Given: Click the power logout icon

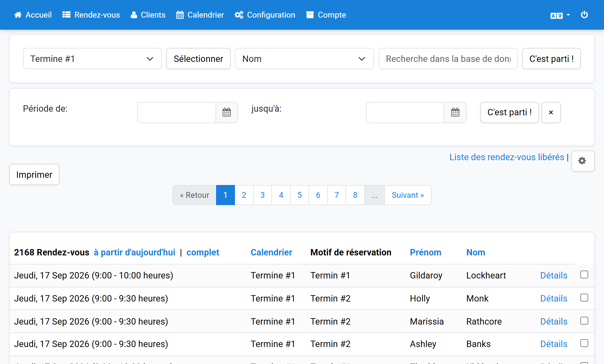Looking at the screenshot, I should pos(584,15).
